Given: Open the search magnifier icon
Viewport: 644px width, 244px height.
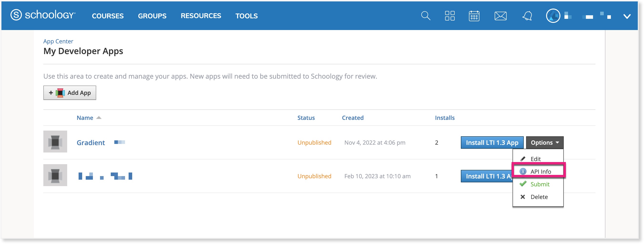Looking at the screenshot, I should [x=426, y=16].
